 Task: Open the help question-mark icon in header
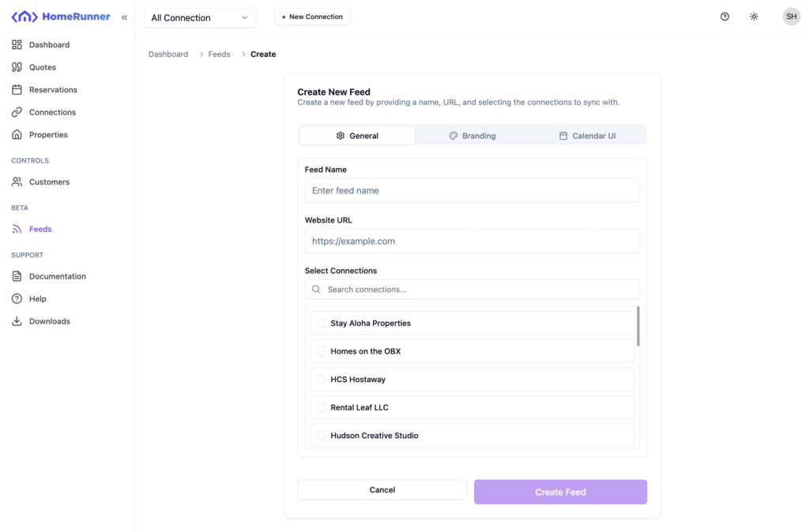[x=724, y=17]
